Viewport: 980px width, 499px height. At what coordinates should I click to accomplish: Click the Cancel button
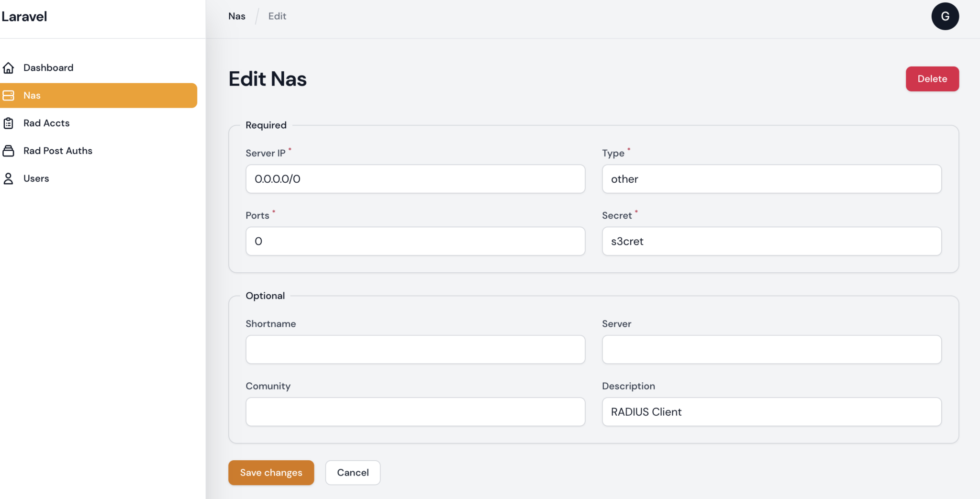(353, 472)
